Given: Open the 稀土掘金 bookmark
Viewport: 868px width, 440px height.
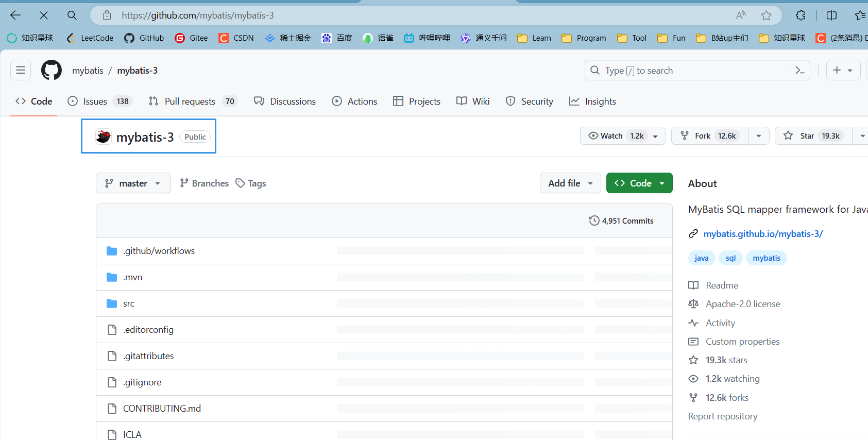Looking at the screenshot, I should click(x=288, y=38).
